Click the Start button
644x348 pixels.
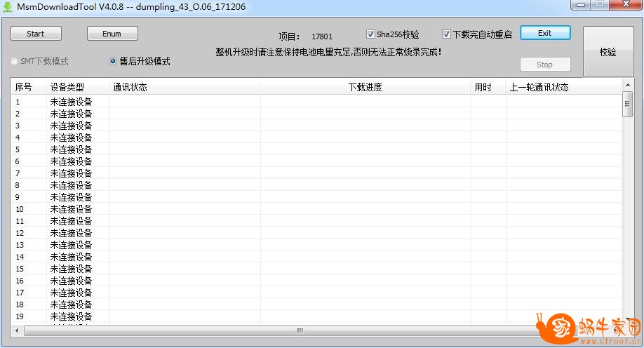point(36,34)
